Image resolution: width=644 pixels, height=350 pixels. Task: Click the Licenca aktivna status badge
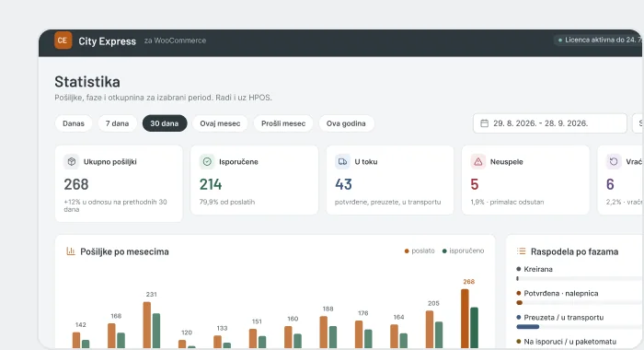click(x=599, y=40)
